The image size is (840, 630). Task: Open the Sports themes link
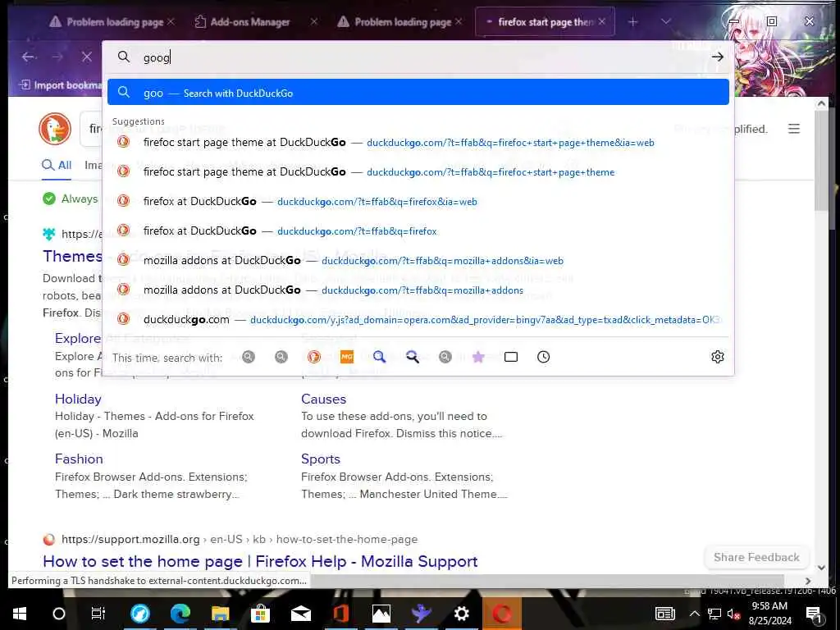point(321,459)
